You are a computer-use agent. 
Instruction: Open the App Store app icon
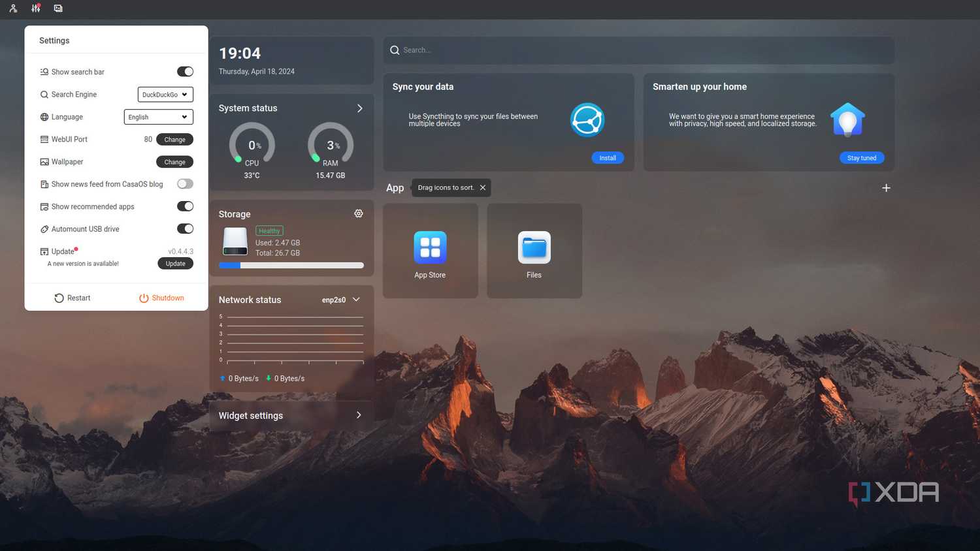[430, 247]
